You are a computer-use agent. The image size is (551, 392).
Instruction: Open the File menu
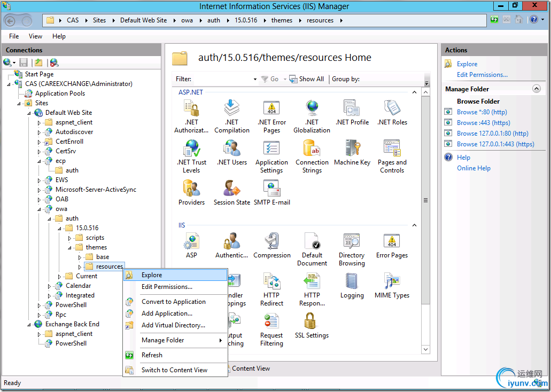click(14, 36)
